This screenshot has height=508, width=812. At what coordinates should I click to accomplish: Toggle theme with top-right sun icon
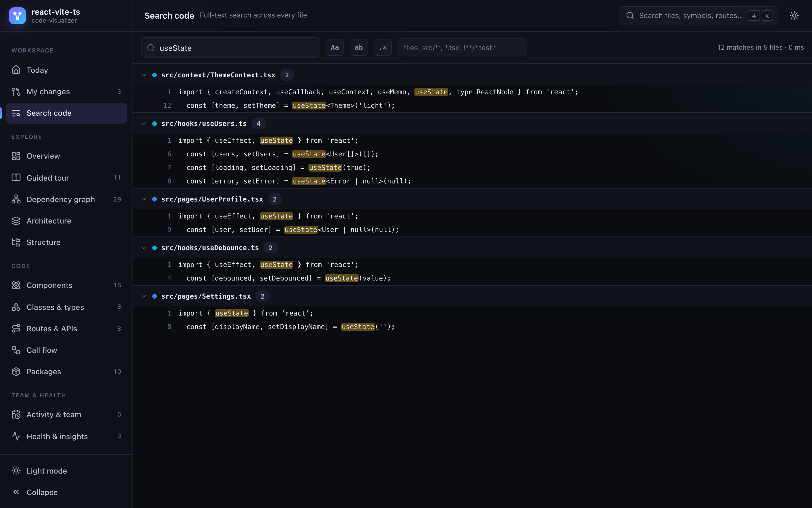794,16
